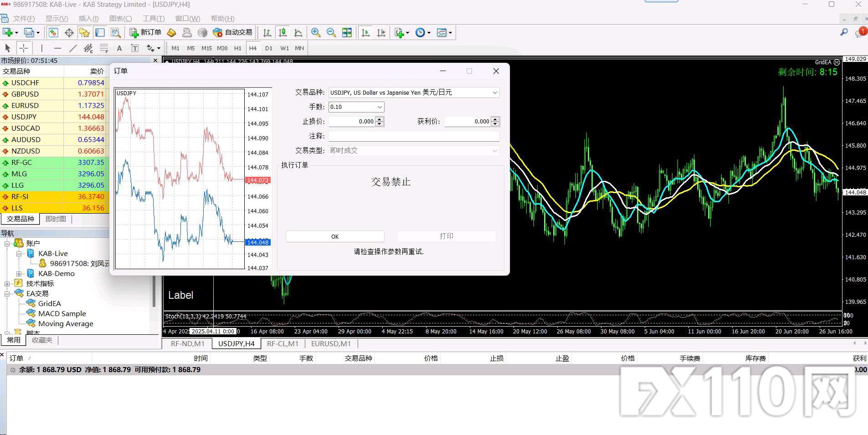Open the 工具(T) menu
The width and height of the screenshot is (868, 435).
[x=154, y=19]
